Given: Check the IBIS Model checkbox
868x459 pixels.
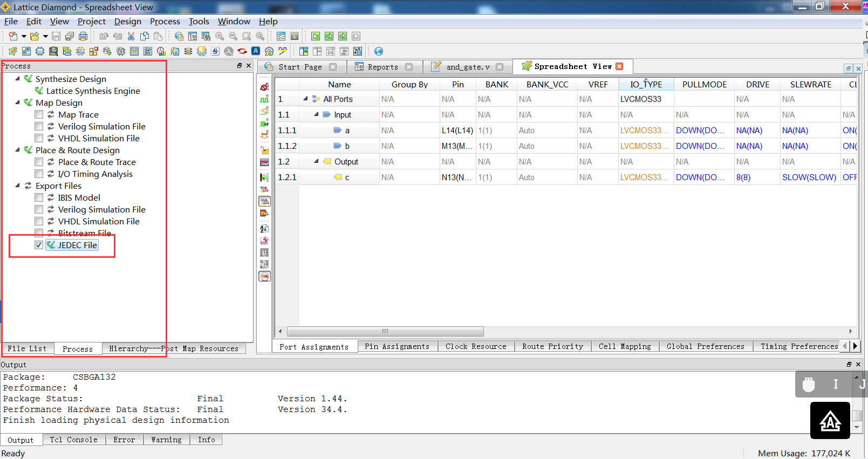Looking at the screenshot, I should [39, 197].
